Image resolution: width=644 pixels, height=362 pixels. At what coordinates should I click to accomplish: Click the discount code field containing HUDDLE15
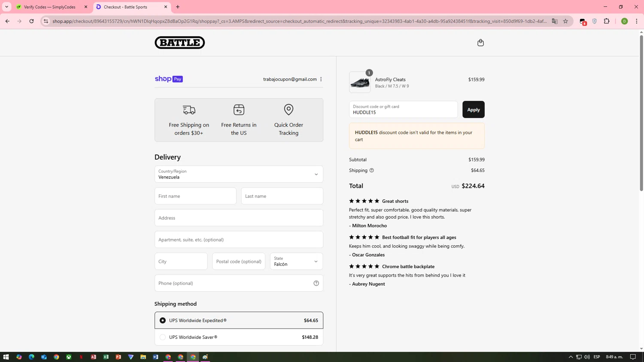[x=403, y=109]
